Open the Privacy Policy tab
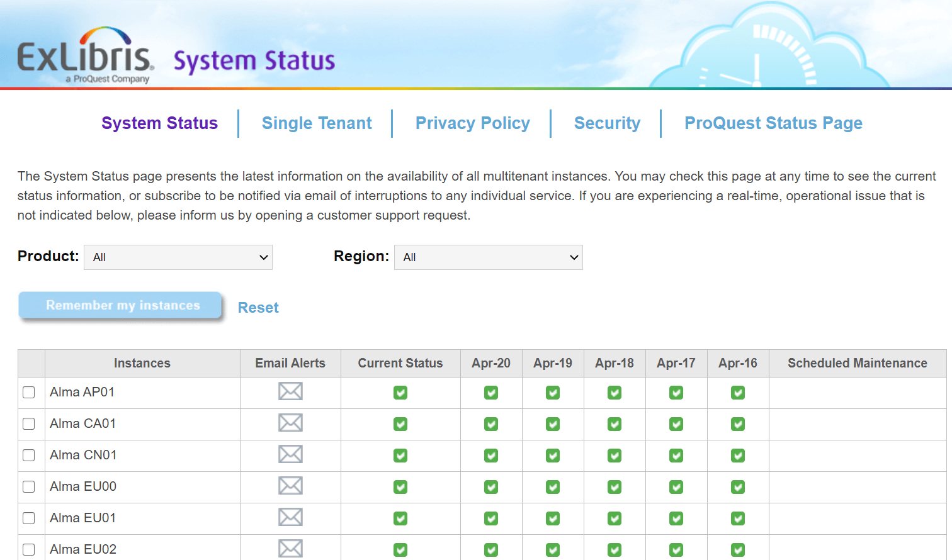Image resolution: width=952 pixels, height=560 pixels. point(473,123)
